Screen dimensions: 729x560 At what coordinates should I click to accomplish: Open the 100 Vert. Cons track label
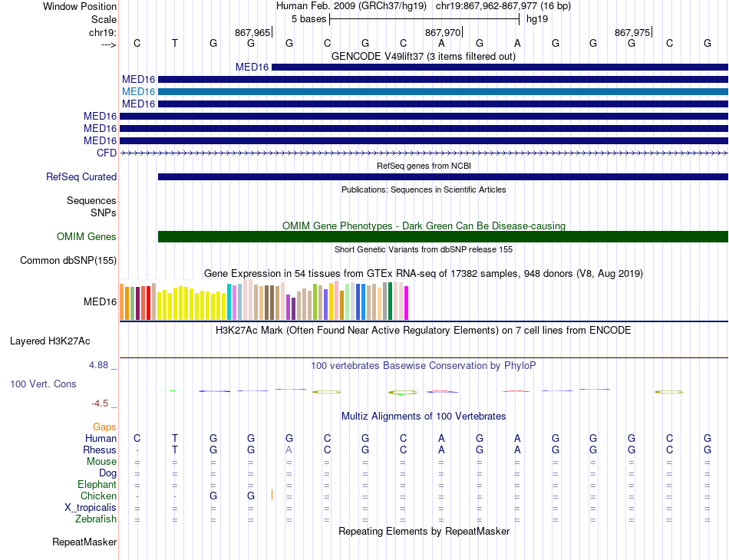click(43, 384)
